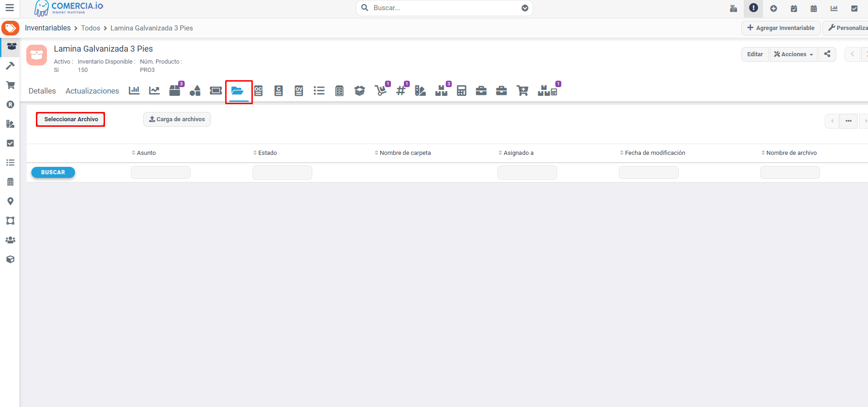Screen dimensions: 868x407
Task: Open the bar chart tab of the product
Action: tap(134, 91)
